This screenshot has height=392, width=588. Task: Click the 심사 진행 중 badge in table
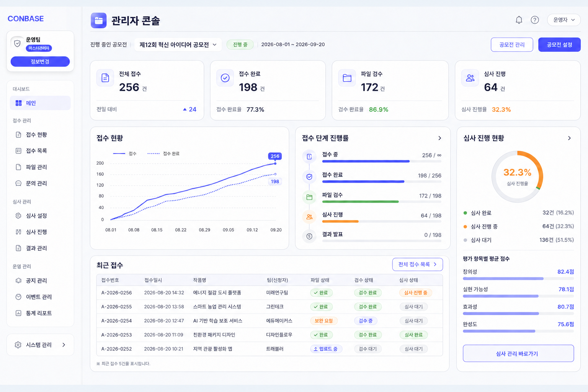pyautogui.click(x=415, y=293)
